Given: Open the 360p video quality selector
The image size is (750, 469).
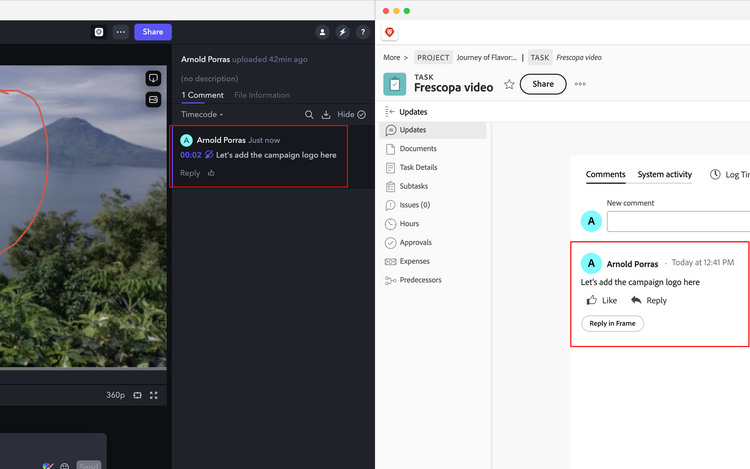Looking at the screenshot, I should 116,395.
